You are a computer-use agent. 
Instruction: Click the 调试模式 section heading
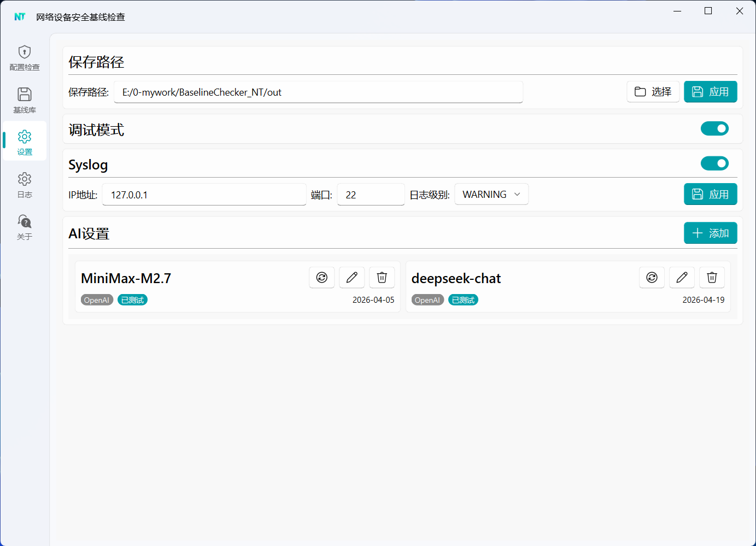[96, 130]
